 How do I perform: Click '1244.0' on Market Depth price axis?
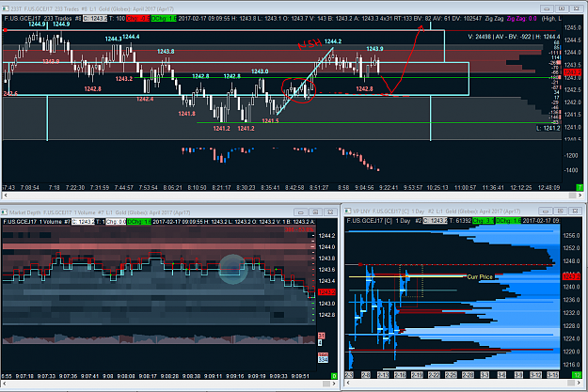click(327, 247)
